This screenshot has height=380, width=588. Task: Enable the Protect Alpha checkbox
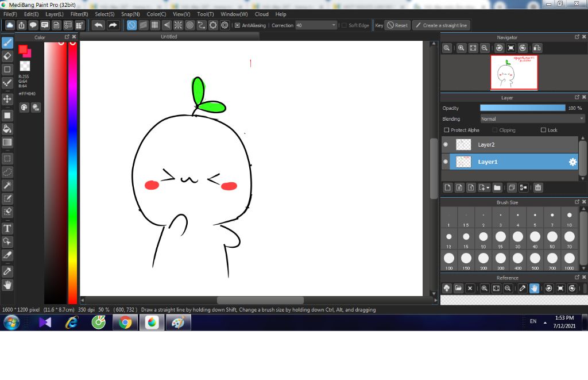[446, 130]
